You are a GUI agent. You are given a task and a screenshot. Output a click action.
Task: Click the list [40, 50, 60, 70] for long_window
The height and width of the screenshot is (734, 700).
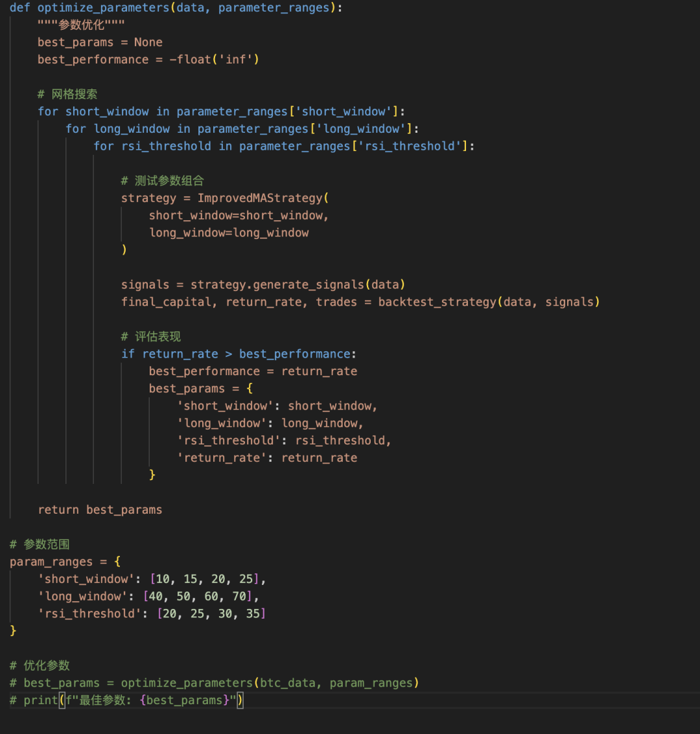197,597
